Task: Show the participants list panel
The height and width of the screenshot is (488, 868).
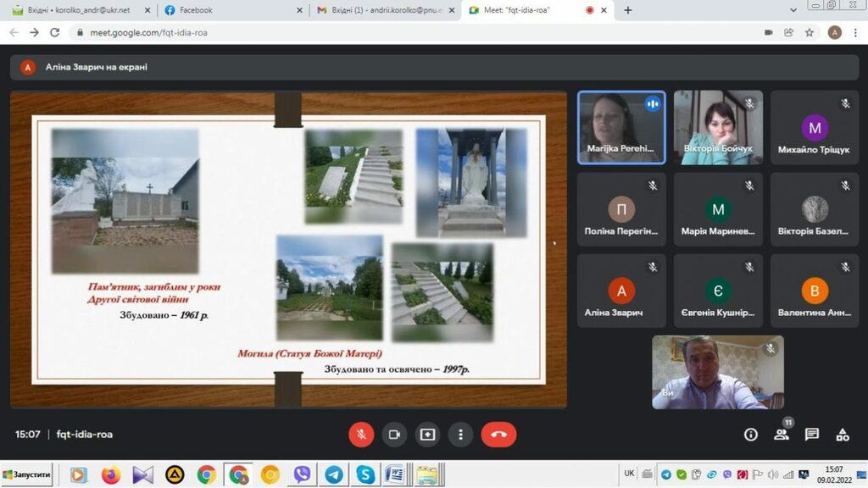Action: click(781, 435)
